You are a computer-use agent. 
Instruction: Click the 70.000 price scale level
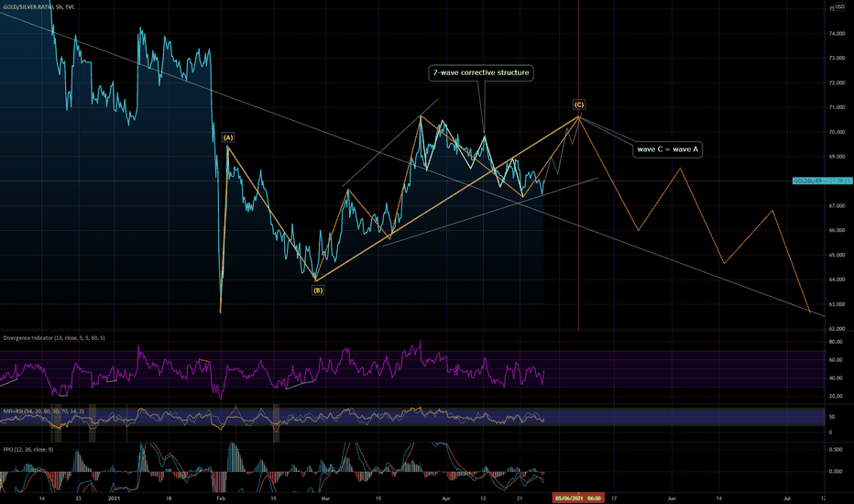[837, 132]
